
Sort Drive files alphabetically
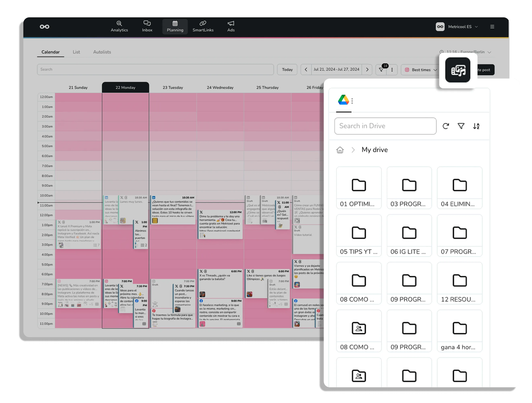(x=476, y=126)
